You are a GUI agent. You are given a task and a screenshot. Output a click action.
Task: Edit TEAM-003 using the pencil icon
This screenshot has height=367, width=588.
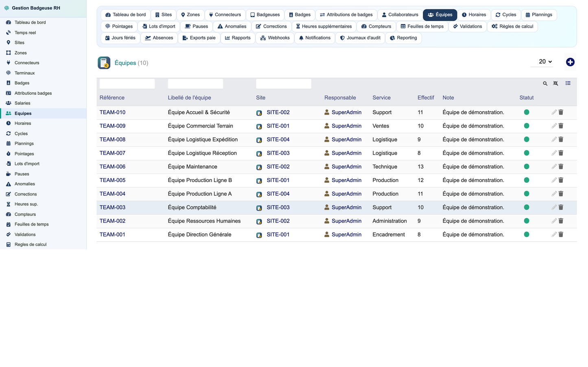pyautogui.click(x=554, y=207)
